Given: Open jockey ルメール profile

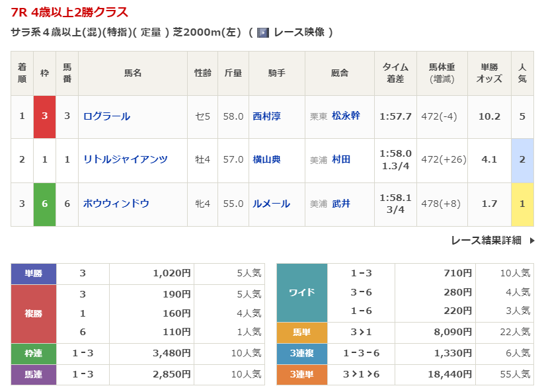Looking at the screenshot, I should point(271,204).
